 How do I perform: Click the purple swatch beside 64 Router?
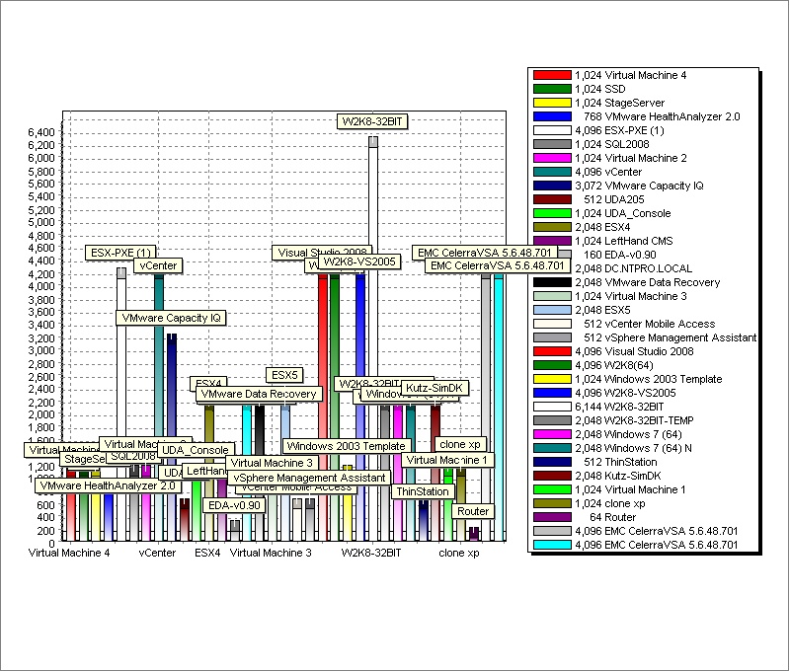552,517
